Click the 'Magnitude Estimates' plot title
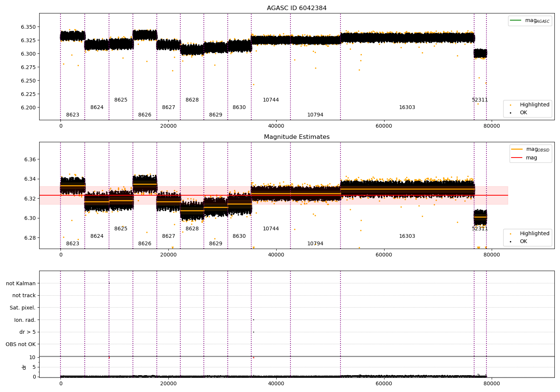The height and width of the screenshot is (392, 560). tap(296, 137)
